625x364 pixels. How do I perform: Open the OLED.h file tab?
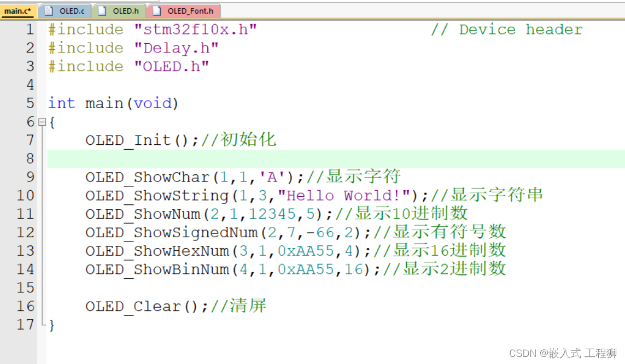pyautogui.click(x=119, y=11)
